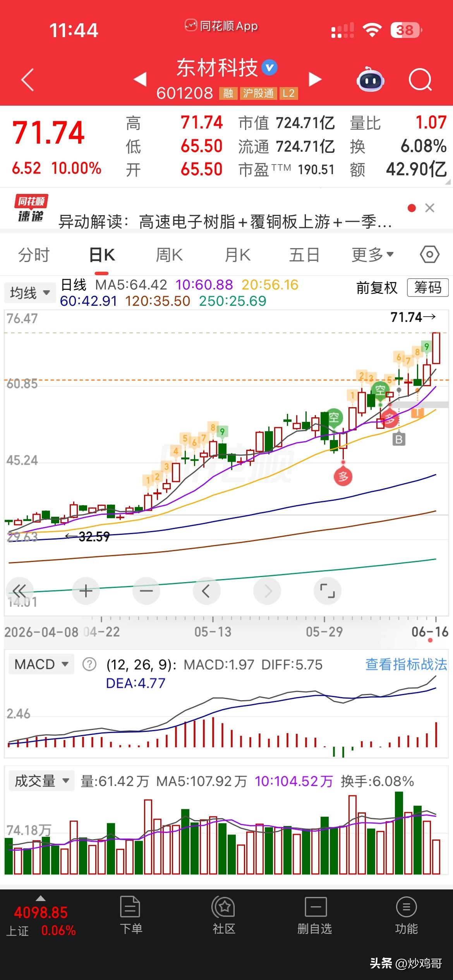The image size is (453, 980).
Task: Open the search magnifier
Action: 420,80
